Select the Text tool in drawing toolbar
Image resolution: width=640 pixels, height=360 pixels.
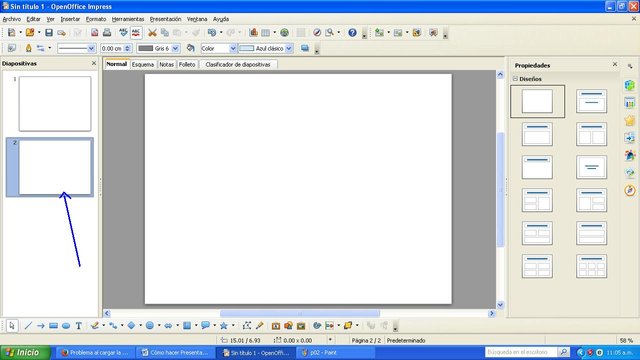(x=78, y=326)
